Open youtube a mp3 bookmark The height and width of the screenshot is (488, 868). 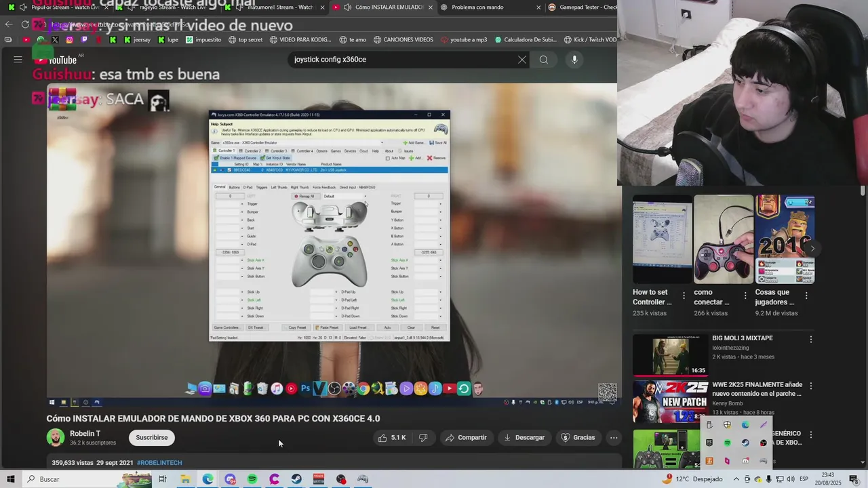(463, 40)
